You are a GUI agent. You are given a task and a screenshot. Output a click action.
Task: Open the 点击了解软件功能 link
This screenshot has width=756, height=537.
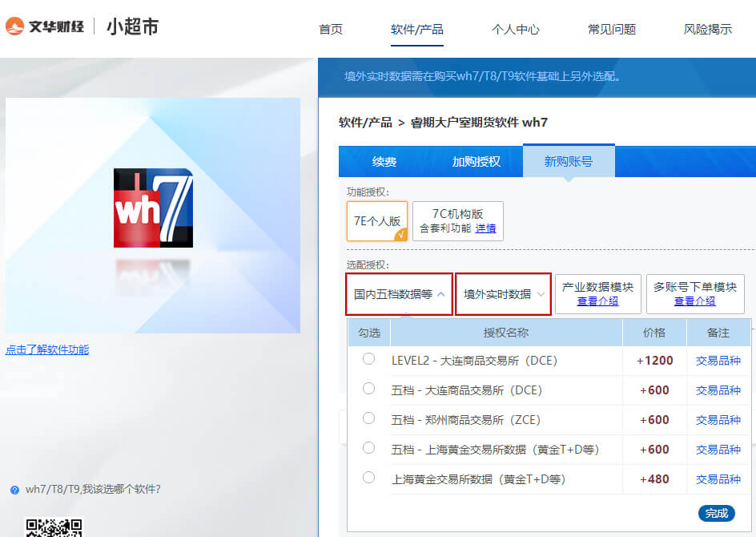pyautogui.click(x=47, y=349)
